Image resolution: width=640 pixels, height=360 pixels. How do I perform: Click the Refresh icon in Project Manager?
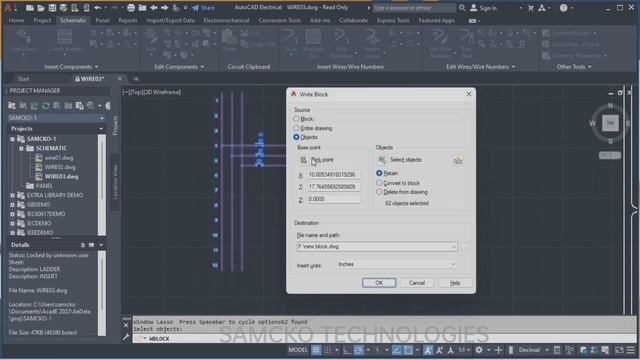46,106
